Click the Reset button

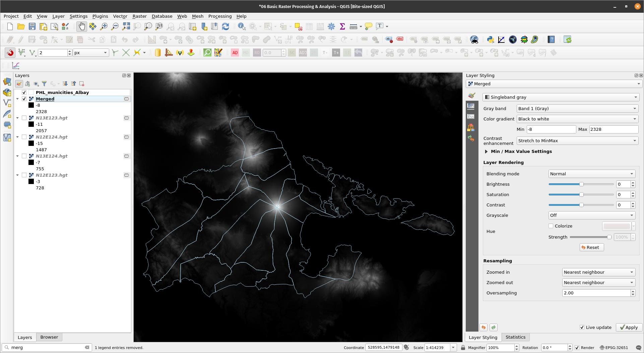point(592,247)
